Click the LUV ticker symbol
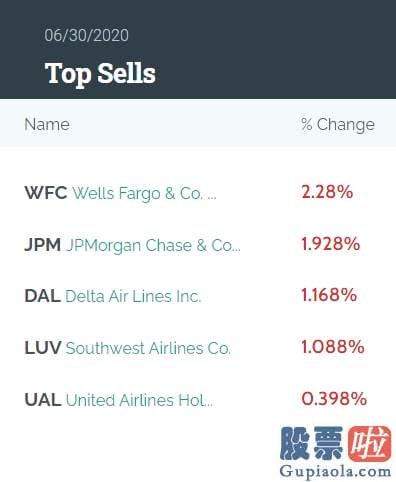The image size is (396, 482). tap(43, 348)
